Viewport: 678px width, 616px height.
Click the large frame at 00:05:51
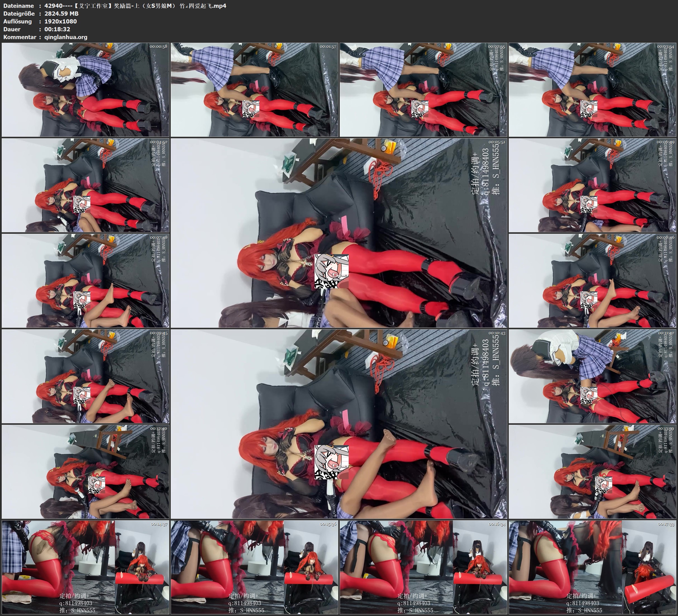(339, 233)
